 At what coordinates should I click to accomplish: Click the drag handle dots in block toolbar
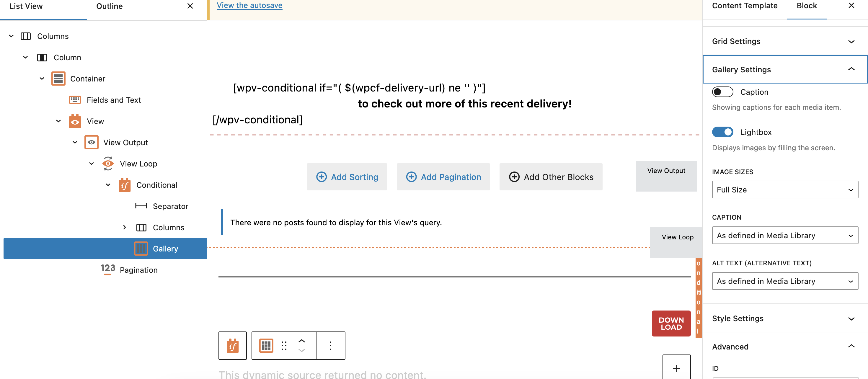pyautogui.click(x=284, y=346)
